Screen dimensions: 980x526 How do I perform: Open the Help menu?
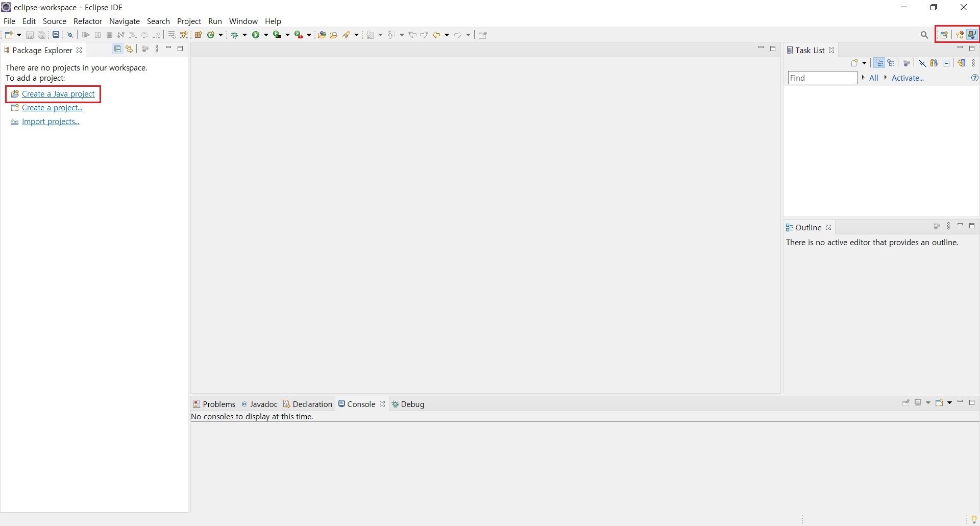coord(273,21)
